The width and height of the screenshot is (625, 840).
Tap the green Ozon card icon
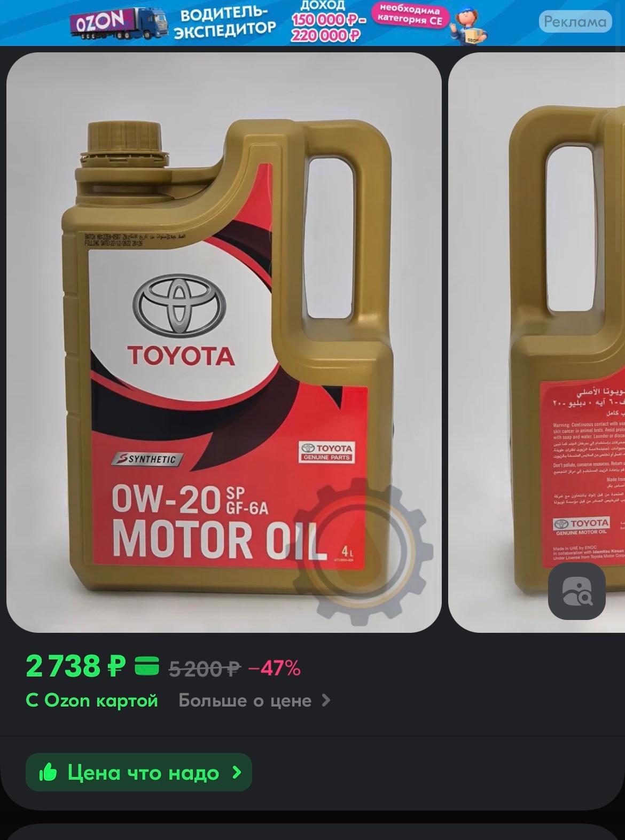(147, 666)
